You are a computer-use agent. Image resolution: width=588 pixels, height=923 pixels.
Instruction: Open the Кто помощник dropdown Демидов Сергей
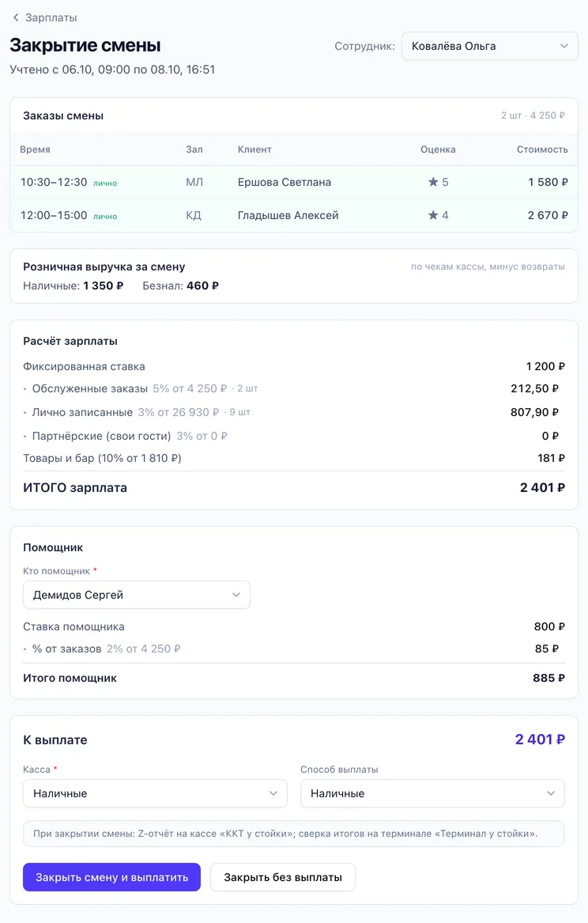point(137,595)
